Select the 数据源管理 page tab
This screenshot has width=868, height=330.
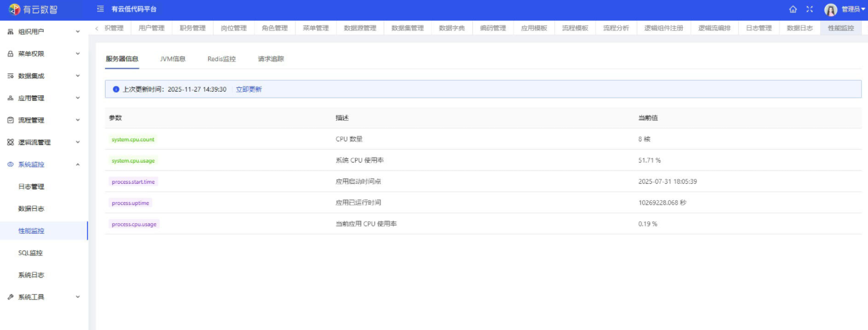360,28
